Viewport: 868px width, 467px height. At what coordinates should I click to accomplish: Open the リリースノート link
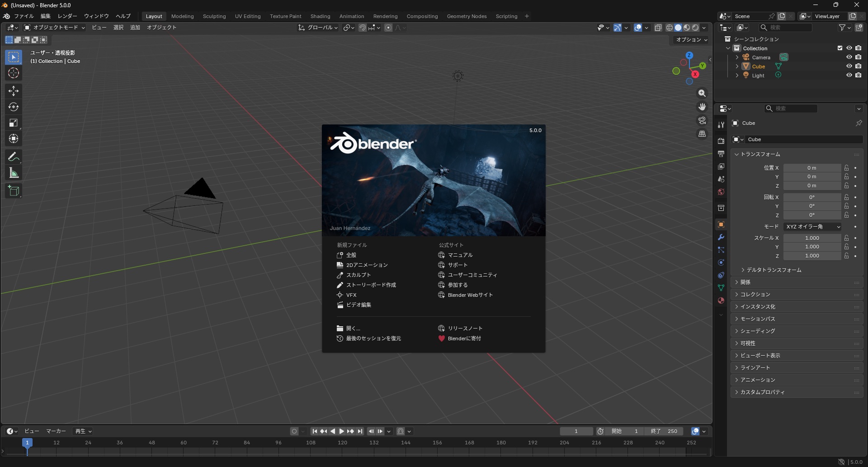tap(465, 328)
